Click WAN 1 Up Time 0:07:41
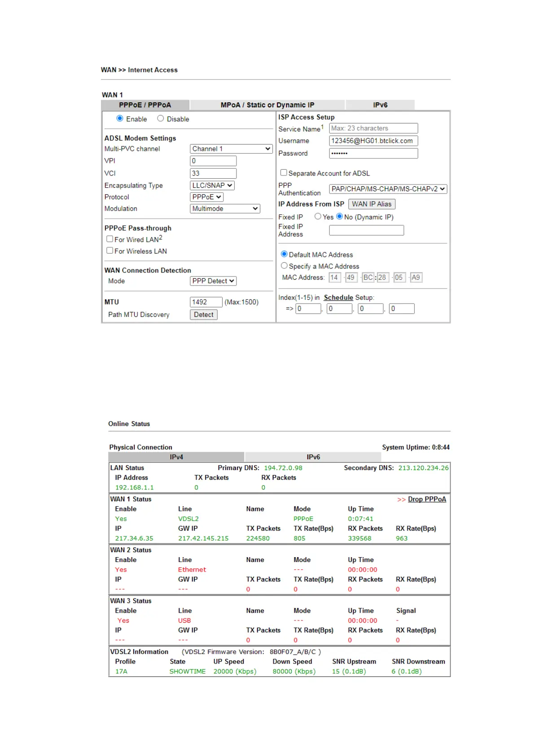Viewport: 534px width, 756px height. (x=360, y=519)
